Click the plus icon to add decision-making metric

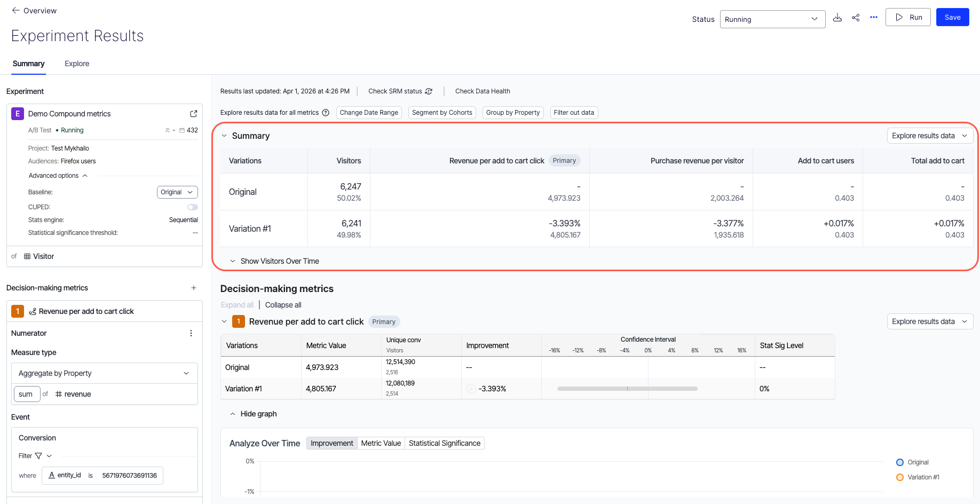pyautogui.click(x=194, y=288)
